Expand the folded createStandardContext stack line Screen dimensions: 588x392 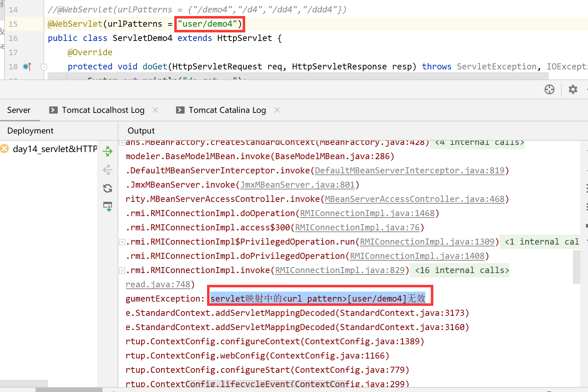coord(122,142)
